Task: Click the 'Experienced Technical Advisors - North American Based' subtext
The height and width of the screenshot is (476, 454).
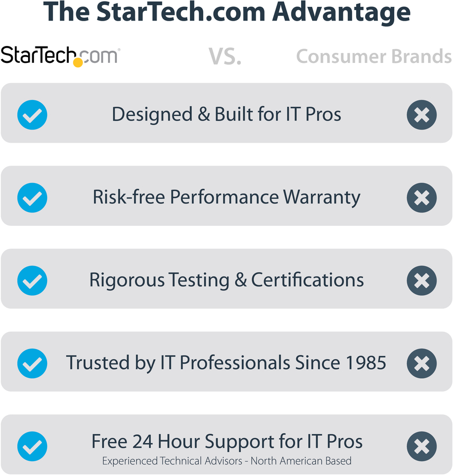Action: point(226,461)
